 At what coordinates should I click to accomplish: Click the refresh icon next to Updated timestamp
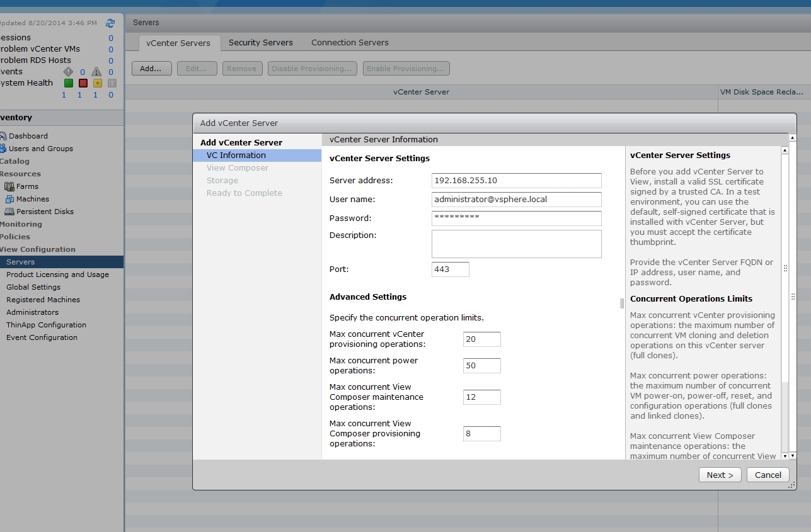pyautogui.click(x=110, y=23)
